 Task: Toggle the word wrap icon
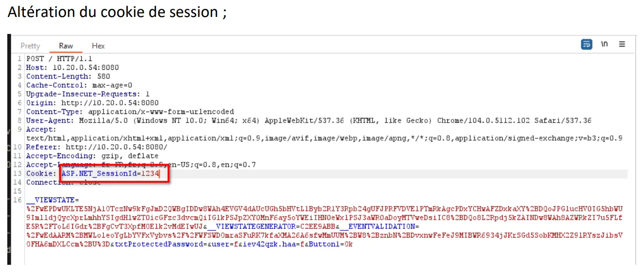[587, 44]
